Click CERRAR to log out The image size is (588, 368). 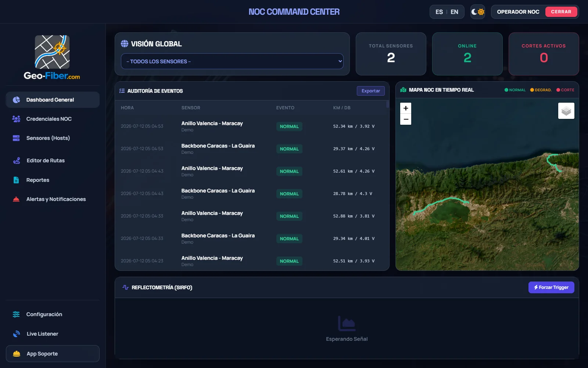tap(561, 12)
